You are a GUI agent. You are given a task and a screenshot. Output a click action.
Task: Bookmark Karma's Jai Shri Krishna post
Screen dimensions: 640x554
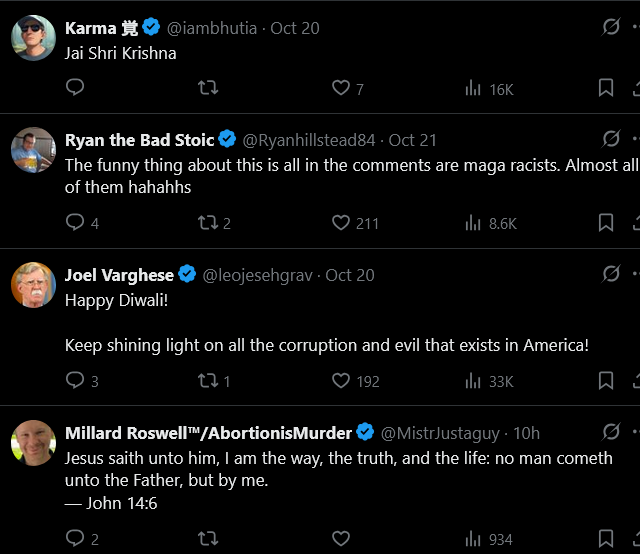pyautogui.click(x=606, y=88)
